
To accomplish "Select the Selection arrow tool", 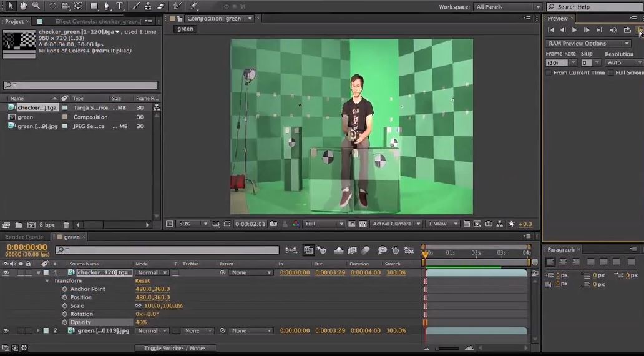I will [11, 6].
